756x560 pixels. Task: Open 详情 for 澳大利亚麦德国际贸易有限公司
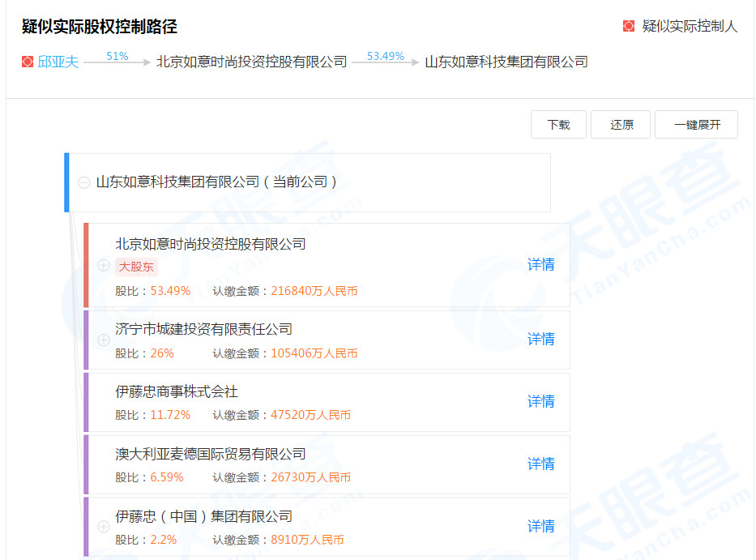[541, 464]
